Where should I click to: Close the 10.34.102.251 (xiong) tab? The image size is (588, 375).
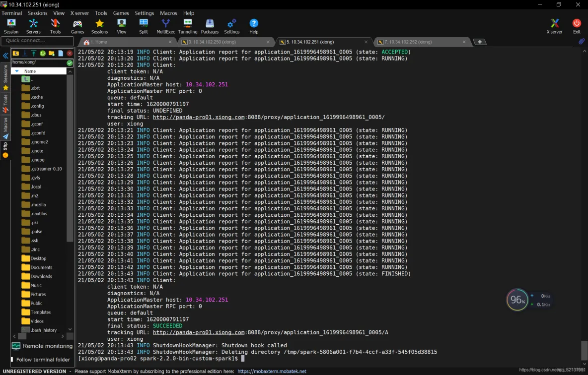(366, 42)
